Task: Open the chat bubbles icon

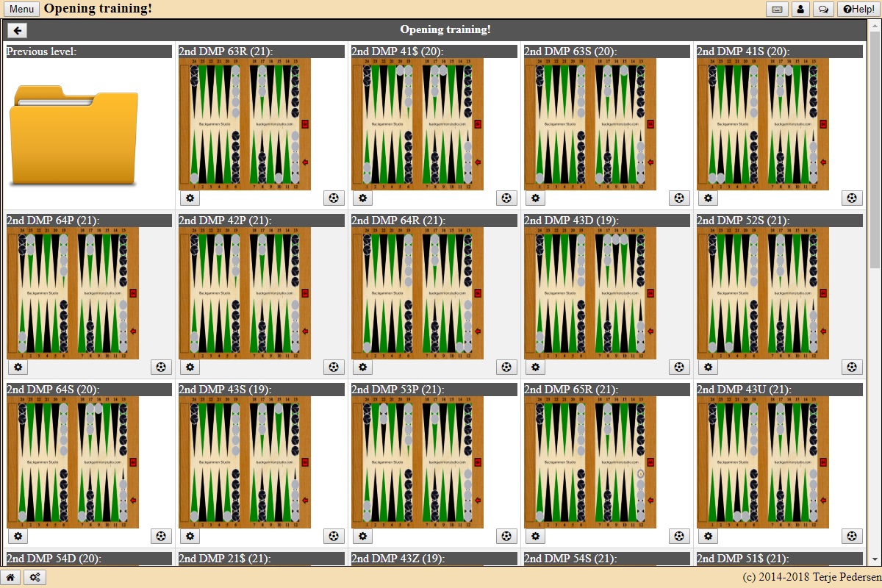Action: [824, 10]
